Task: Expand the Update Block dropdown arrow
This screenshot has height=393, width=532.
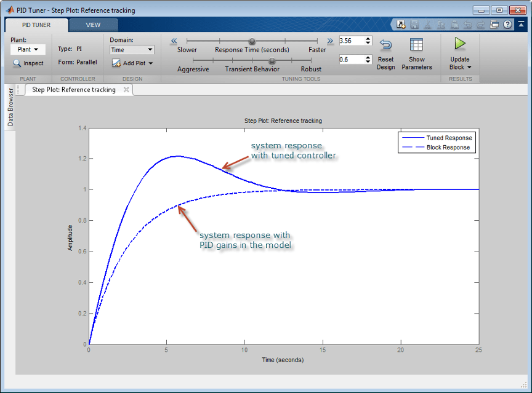Action: [x=469, y=67]
